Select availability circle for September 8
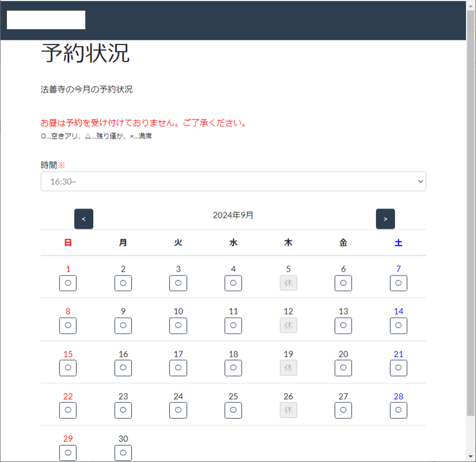The image size is (476, 462). tap(68, 325)
